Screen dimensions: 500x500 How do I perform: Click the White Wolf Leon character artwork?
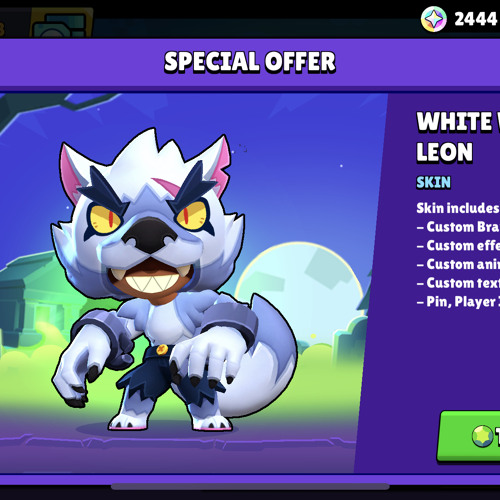[175, 280]
